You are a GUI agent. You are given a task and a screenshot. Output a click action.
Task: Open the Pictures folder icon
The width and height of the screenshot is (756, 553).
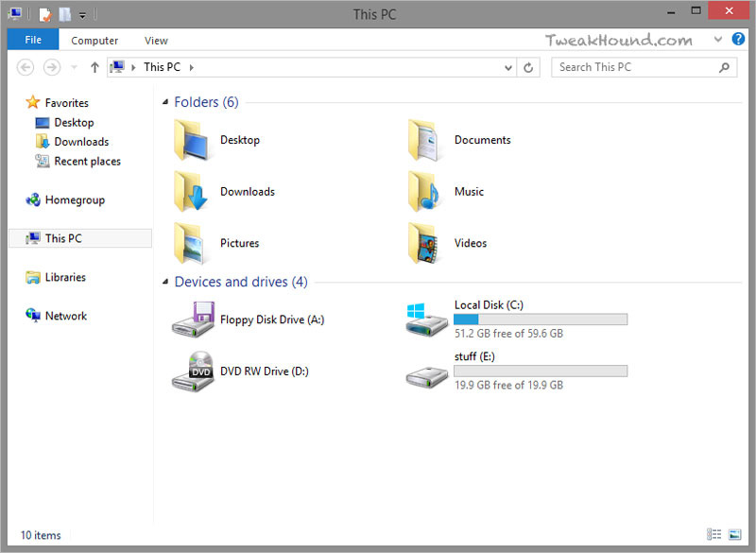193,244
